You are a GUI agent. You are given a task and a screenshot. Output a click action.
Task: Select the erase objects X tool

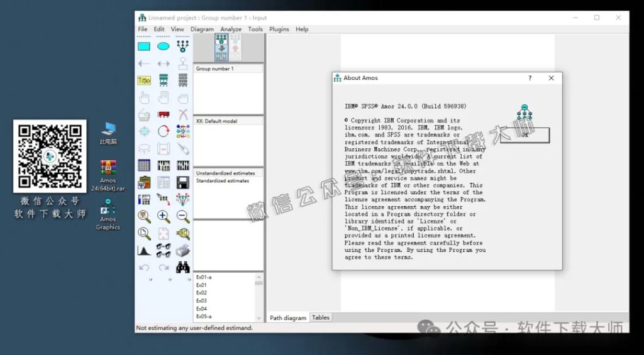pyautogui.click(x=183, y=114)
